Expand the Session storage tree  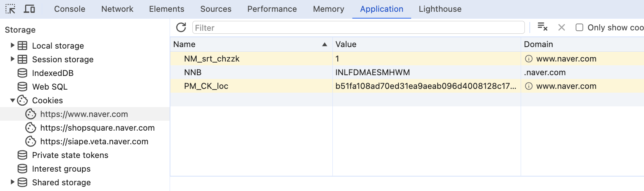(x=13, y=59)
